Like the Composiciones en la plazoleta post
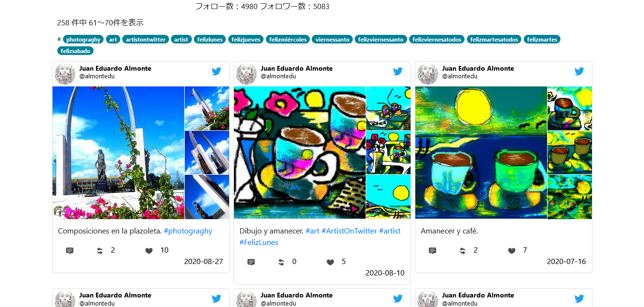This screenshot has height=307, width=644. pos(149,251)
